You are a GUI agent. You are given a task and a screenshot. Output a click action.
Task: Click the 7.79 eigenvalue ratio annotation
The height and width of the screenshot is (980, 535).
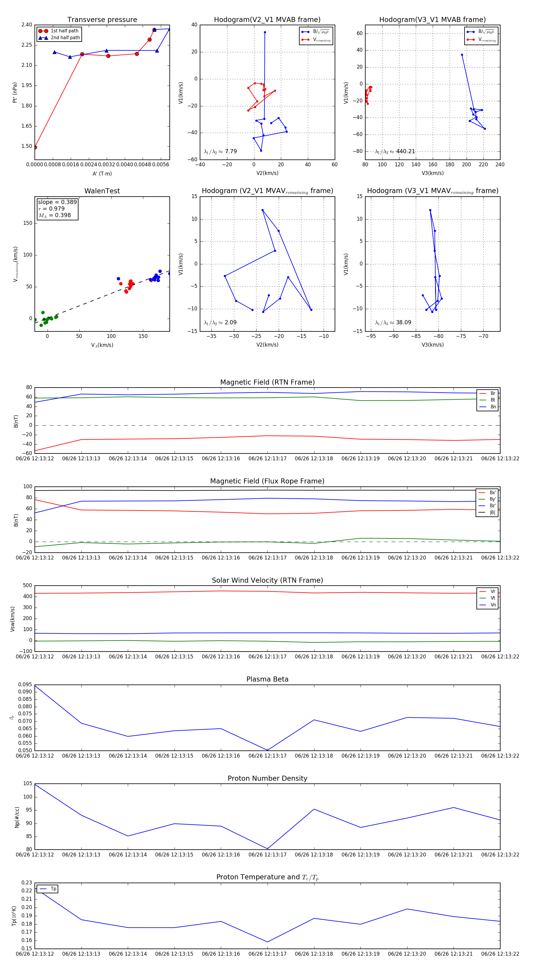click(221, 151)
